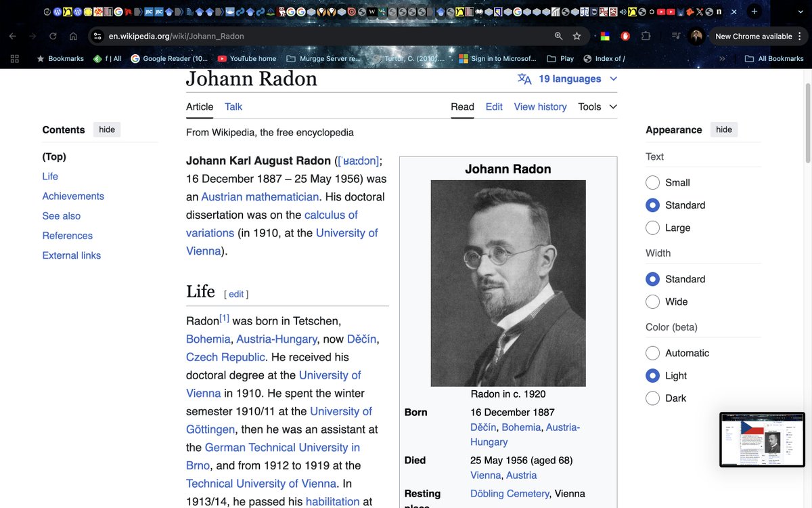Open the All Bookmarks folder
The width and height of the screenshot is (812, 508).
(773, 58)
